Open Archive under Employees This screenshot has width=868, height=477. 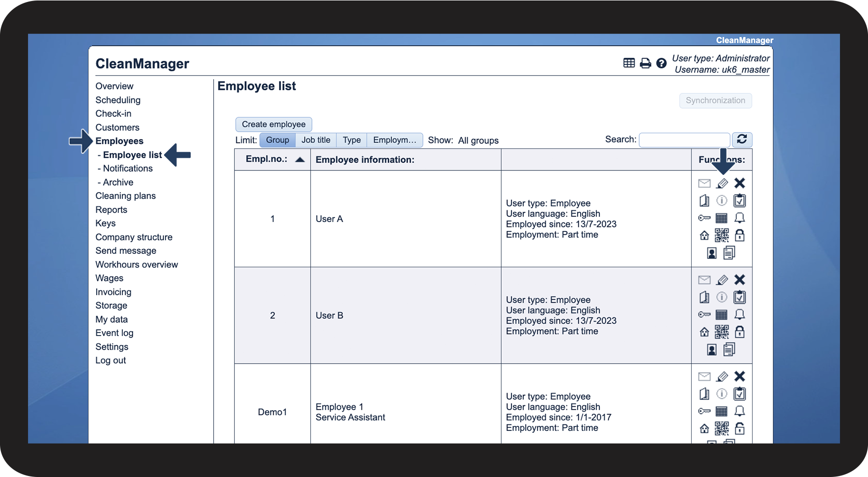pos(118,182)
